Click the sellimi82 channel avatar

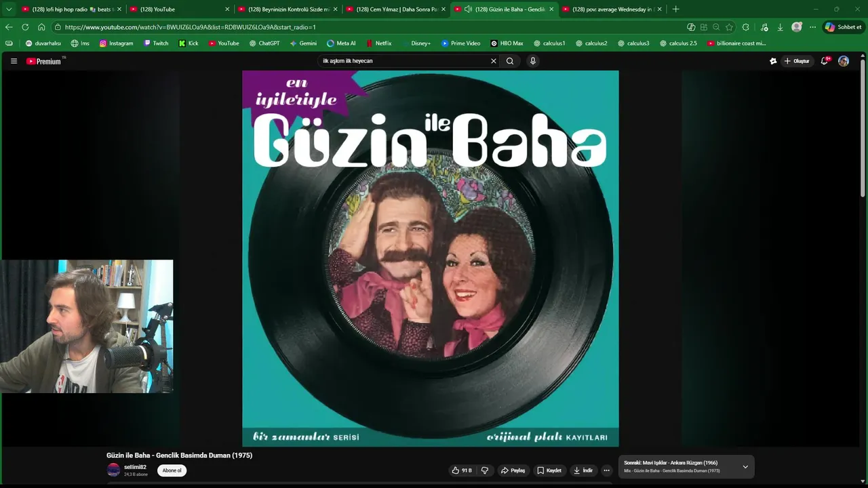(x=113, y=470)
